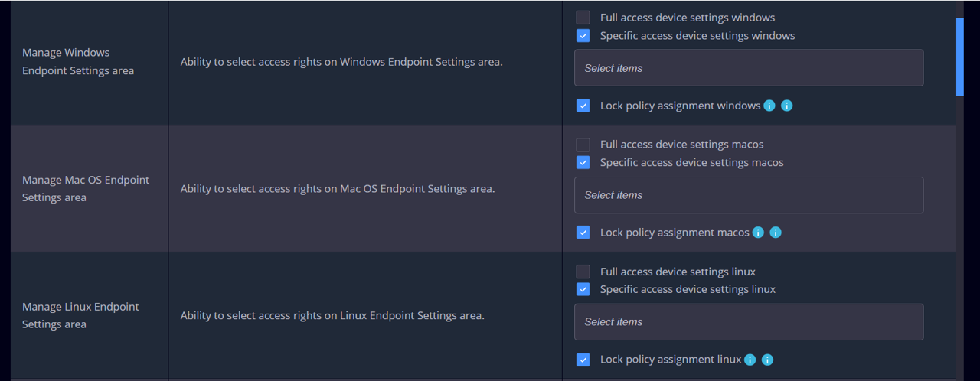The height and width of the screenshot is (381, 980).
Task: Enable Full access device settings linux
Action: coord(583,272)
